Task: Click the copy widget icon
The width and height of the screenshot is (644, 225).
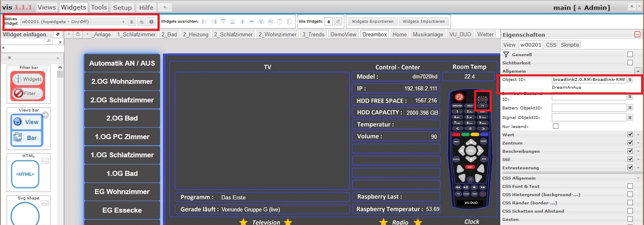Action: 141,21
